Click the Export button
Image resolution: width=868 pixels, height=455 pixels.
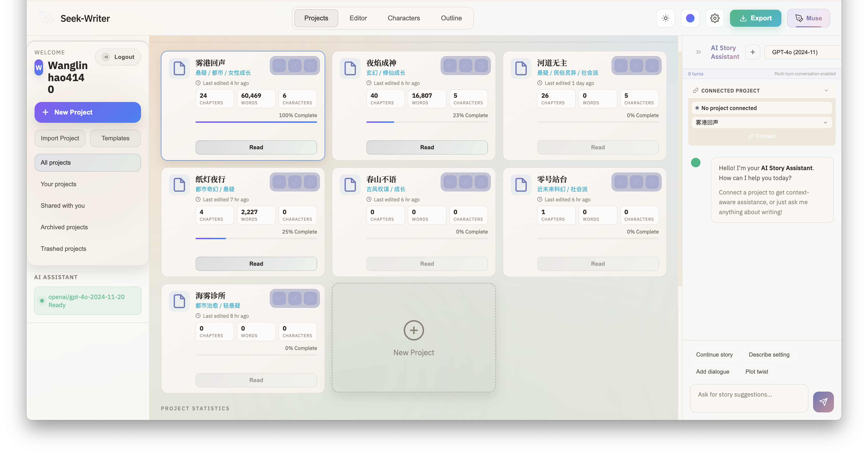pyautogui.click(x=755, y=18)
